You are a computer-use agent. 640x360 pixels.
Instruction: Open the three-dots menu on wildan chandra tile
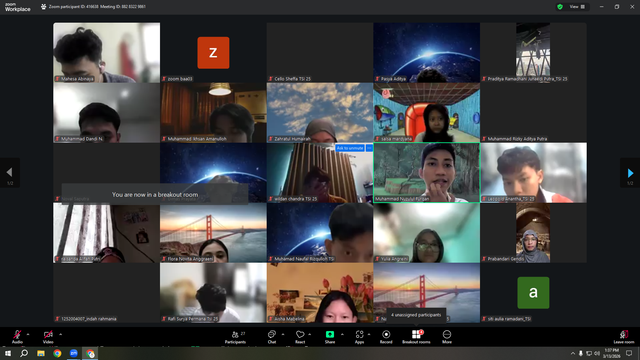click(369, 148)
